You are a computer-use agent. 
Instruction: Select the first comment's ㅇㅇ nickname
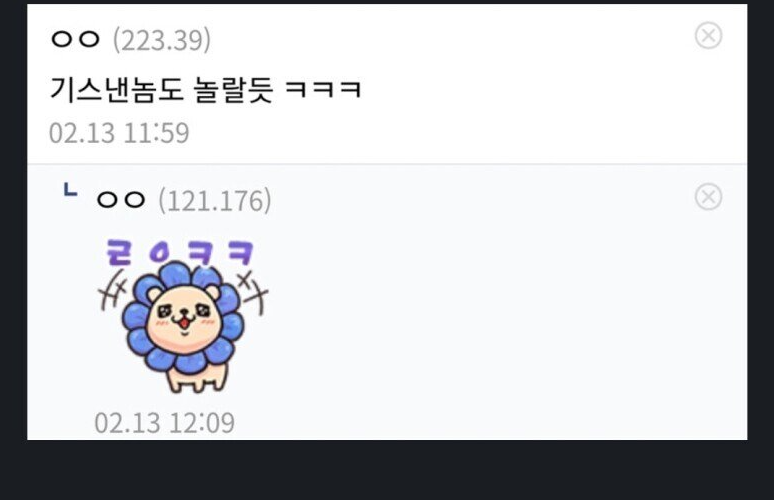tap(75, 39)
